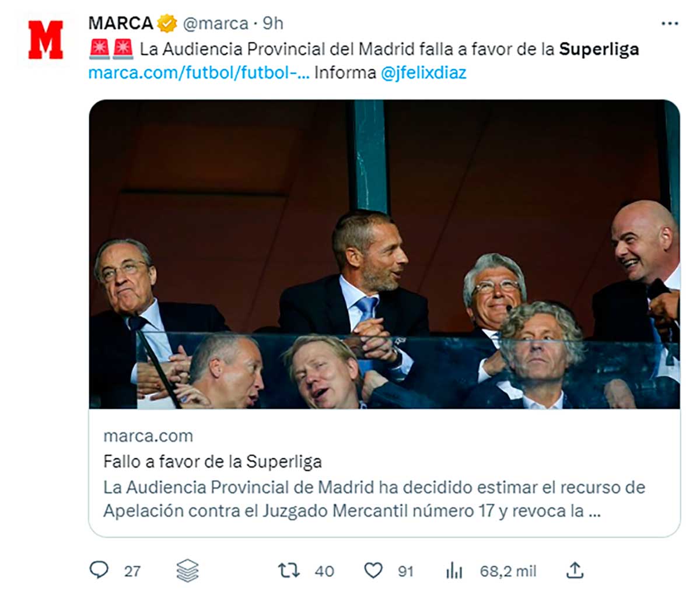Click the gold verified badge
Image resolution: width=700 pixels, height=600 pixels.
pyautogui.click(x=167, y=24)
